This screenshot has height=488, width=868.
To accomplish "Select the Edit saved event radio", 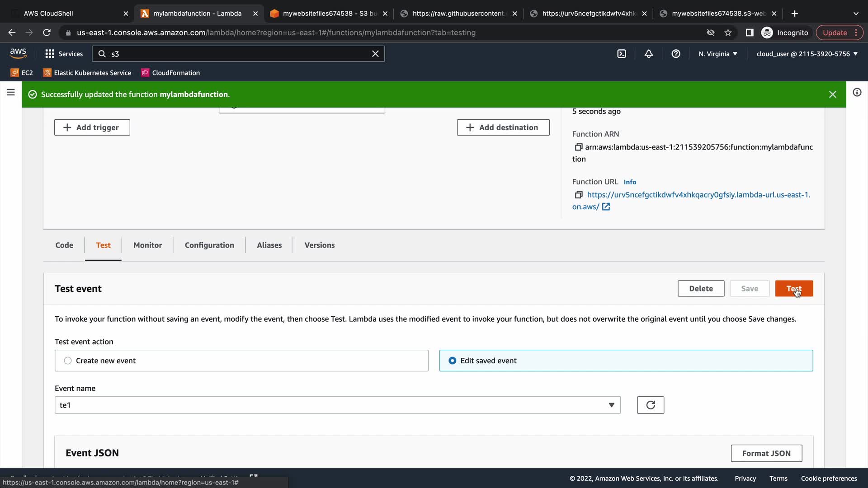I will click(x=452, y=361).
